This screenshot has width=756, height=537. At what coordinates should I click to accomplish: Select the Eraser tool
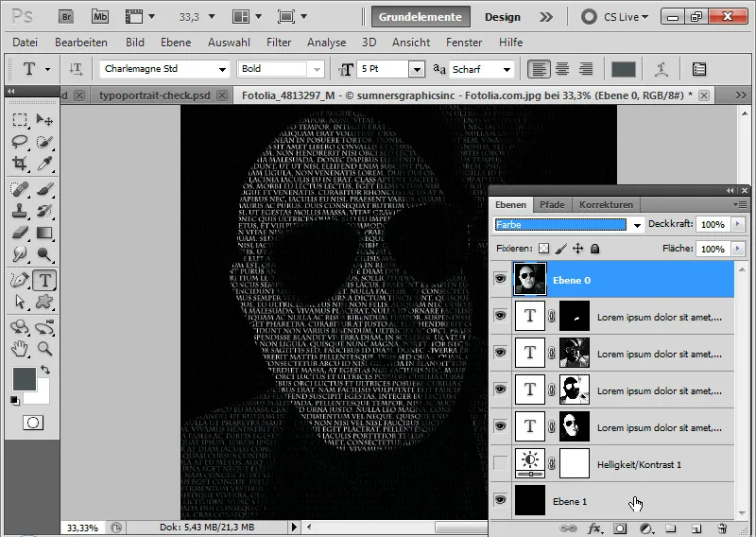coord(20,233)
